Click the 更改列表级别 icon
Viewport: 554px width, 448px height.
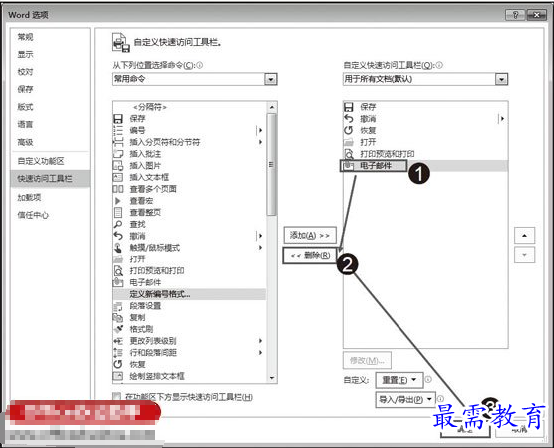point(118,341)
